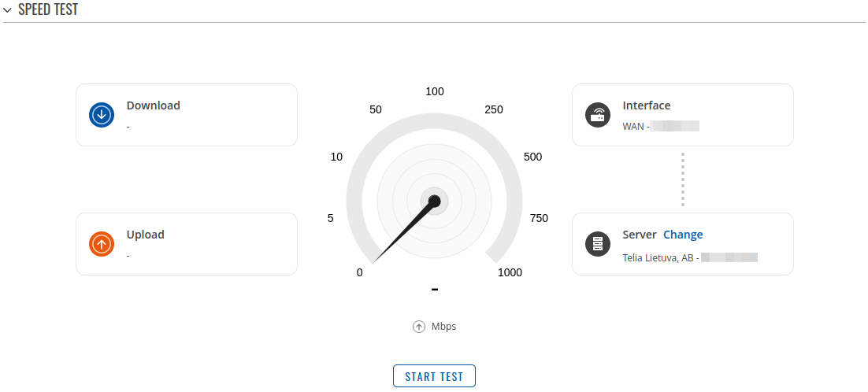Image resolution: width=868 pixels, height=392 pixels.
Task: Click the Interface heading
Action: (647, 105)
